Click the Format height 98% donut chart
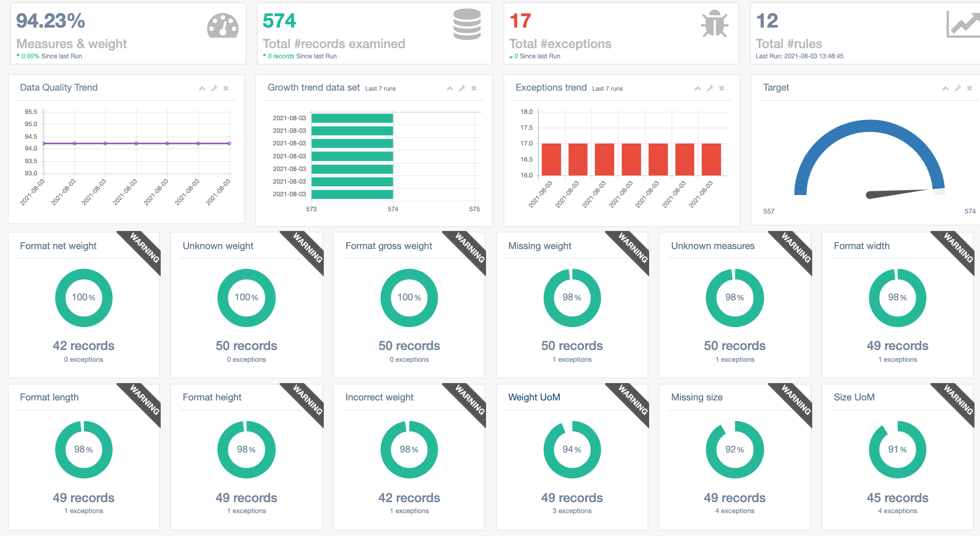Image resolution: width=980 pixels, height=536 pixels. (246, 449)
